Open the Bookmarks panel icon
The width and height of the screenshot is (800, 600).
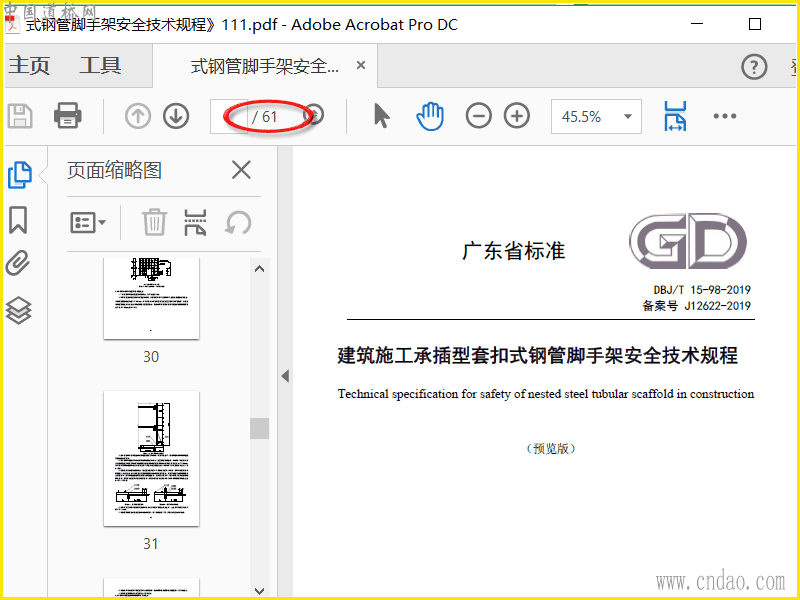[18, 220]
